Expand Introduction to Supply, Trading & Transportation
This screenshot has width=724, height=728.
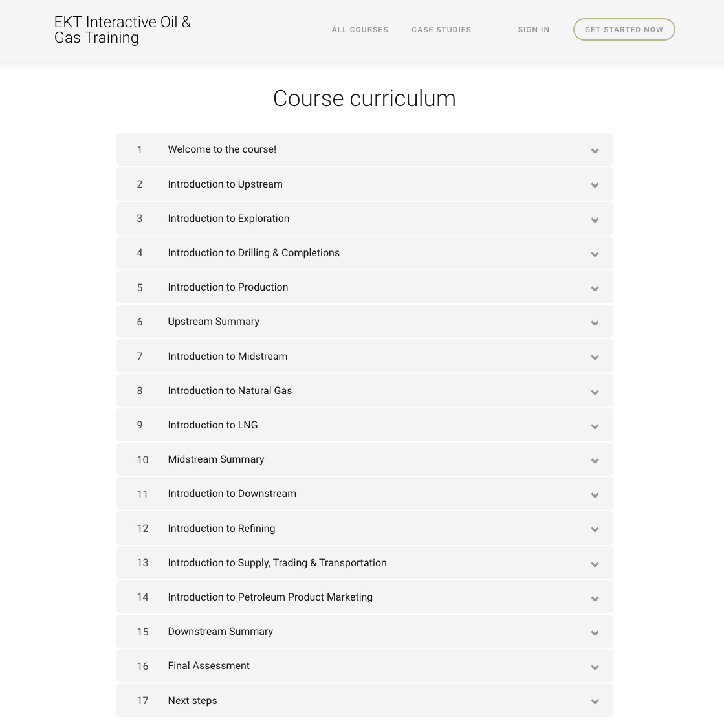(595, 564)
